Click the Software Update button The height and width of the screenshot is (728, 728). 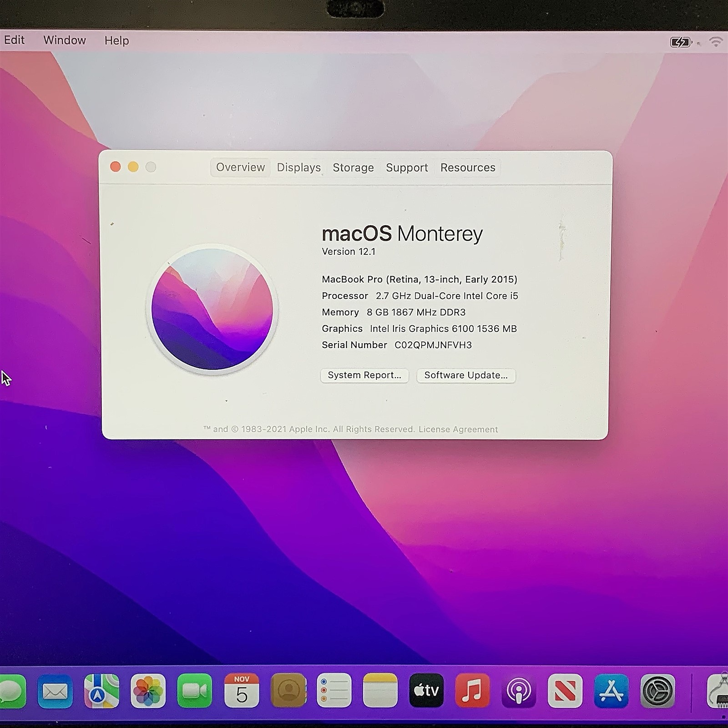tap(466, 375)
